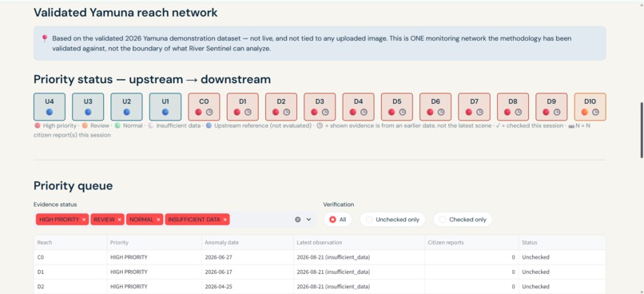Remove the REVIEW filter tag
Screen dimensions: 644x294
[120, 220]
